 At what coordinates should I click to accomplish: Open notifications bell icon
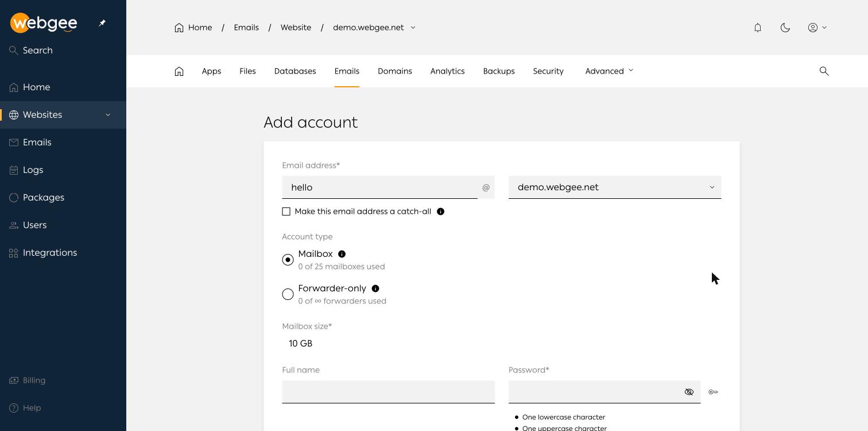click(758, 28)
